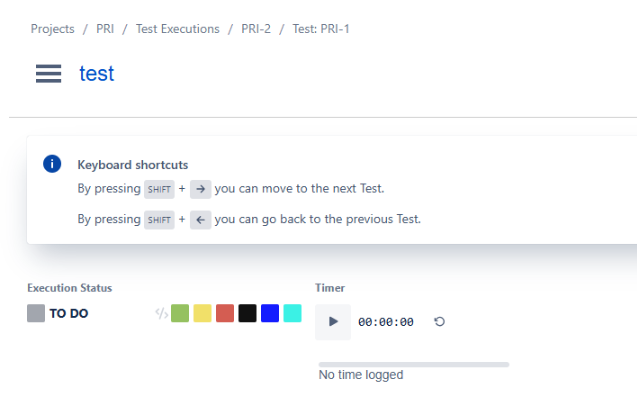Click the Test: PRI-1 breadcrumb

pos(320,29)
